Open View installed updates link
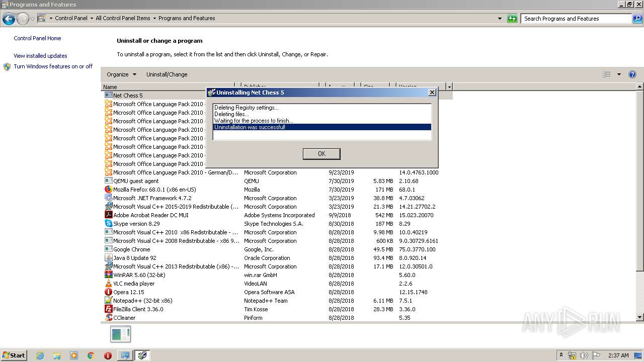Screen dimensions: 644x362 pyautogui.click(x=40, y=56)
